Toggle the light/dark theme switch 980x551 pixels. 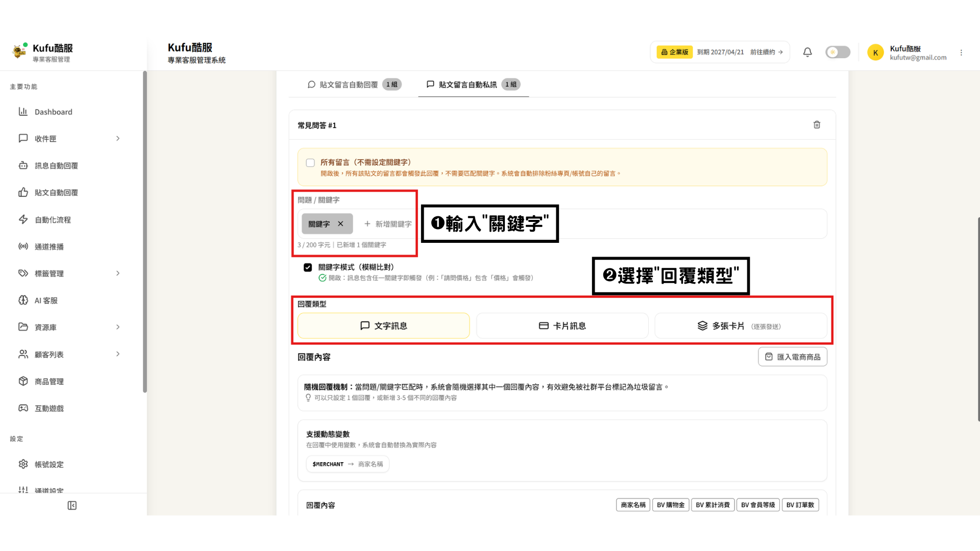tap(838, 52)
